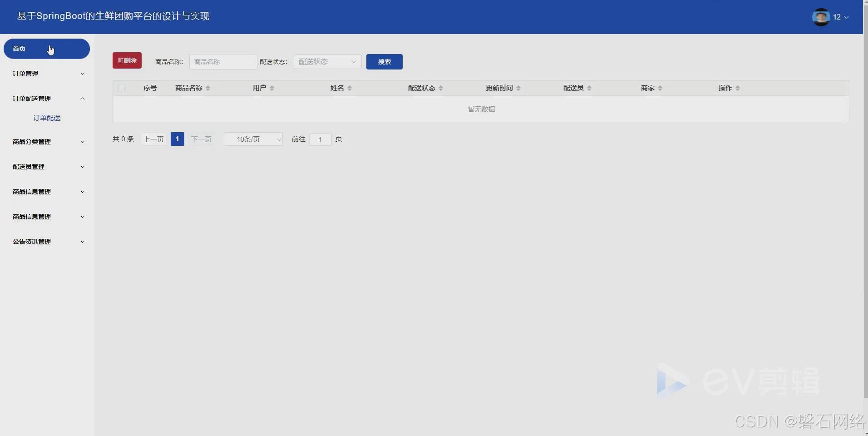This screenshot has width=868, height=436.
Task: Open the user avatar picture
Action: pyautogui.click(x=821, y=17)
